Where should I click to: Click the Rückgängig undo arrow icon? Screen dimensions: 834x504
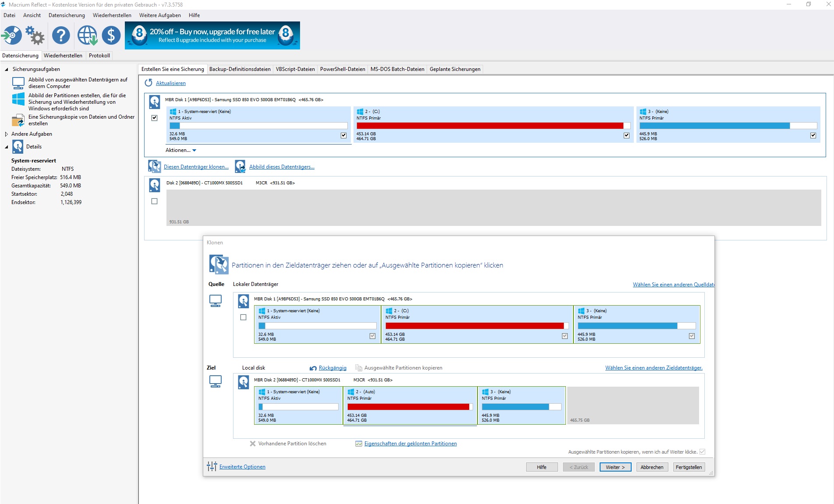pyautogui.click(x=313, y=368)
